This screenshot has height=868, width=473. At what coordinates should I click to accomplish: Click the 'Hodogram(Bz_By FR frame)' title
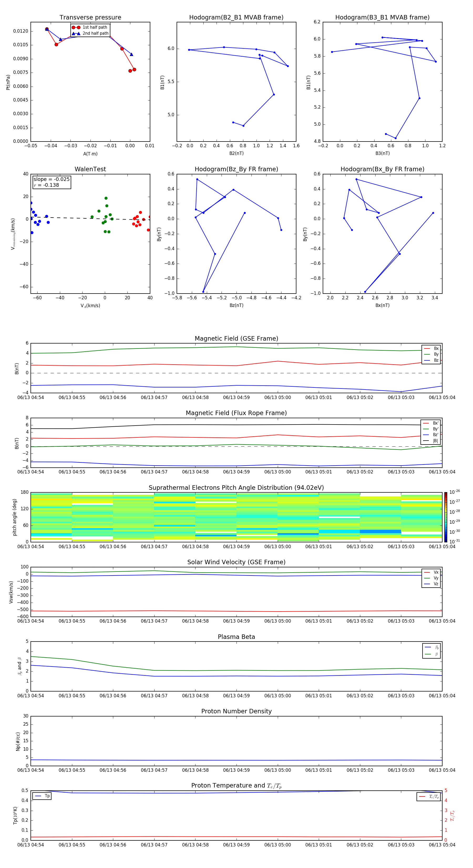pyautogui.click(x=236, y=169)
